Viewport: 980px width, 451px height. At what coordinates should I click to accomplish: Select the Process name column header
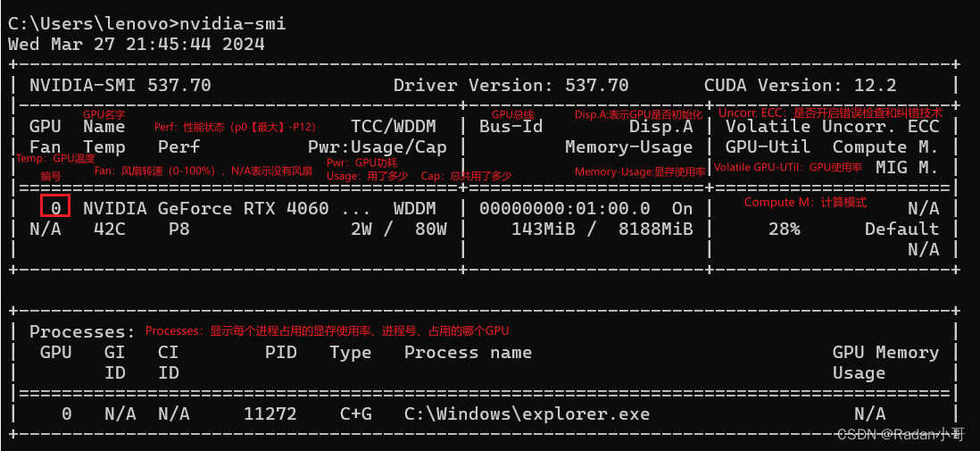(x=468, y=353)
